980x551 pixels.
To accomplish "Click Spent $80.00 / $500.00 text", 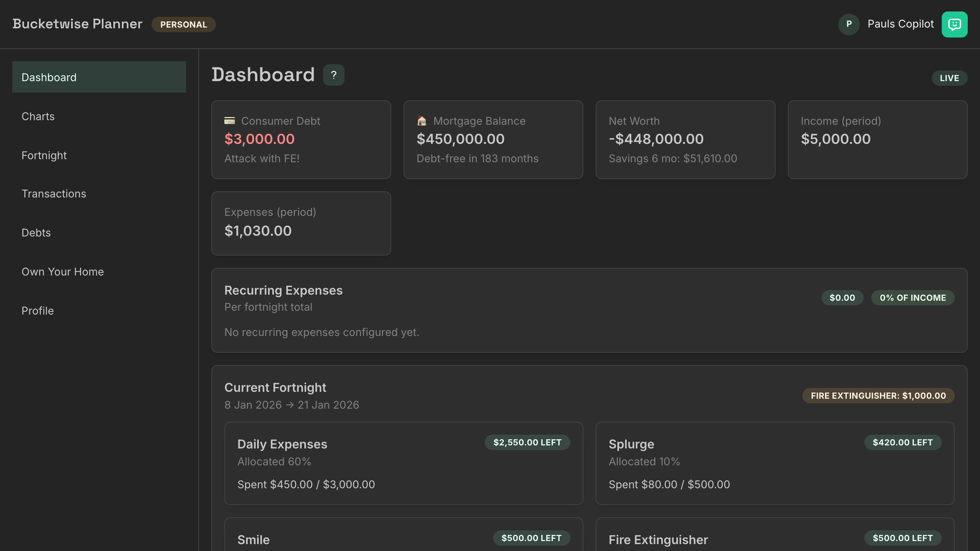I will click(x=669, y=484).
